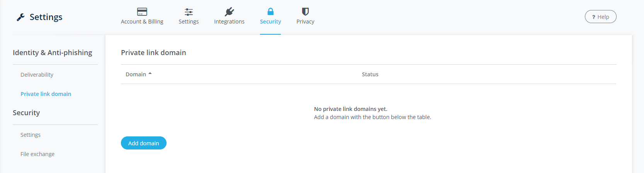Click the 'No private link domains yet.' message
This screenshot has width=644, height=173.
tap(350, 109)
